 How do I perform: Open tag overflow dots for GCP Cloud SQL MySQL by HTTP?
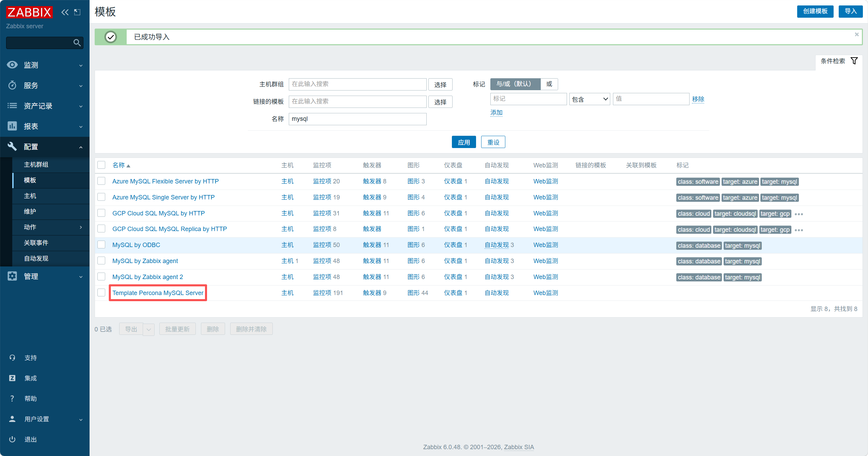pyautogui.click(x=799, y=214)
